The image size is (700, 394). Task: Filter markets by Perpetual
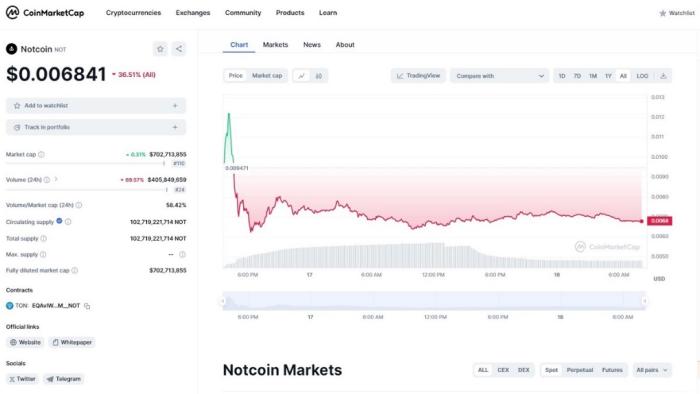pos(579,370)
